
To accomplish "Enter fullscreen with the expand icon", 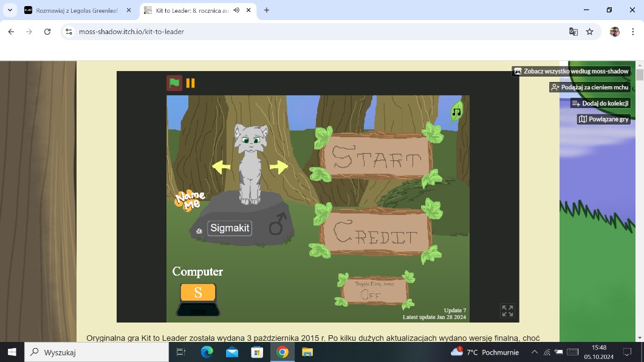I will click(x=507, y=311).
